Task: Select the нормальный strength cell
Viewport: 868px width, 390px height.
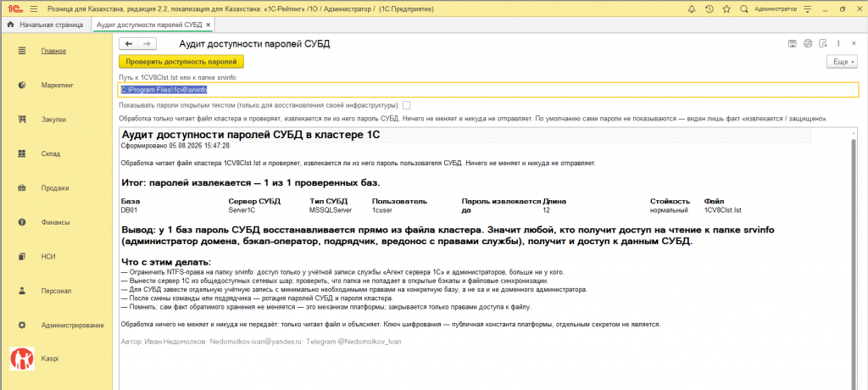Action: [670, 210]
